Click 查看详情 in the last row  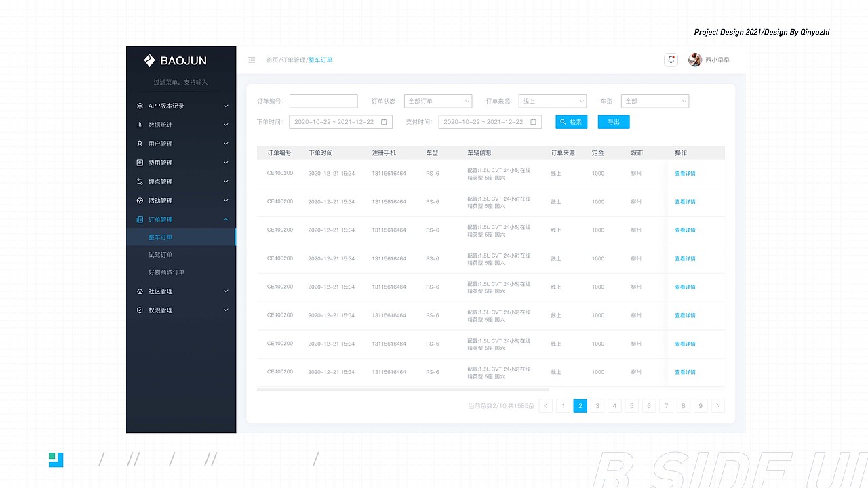click(x=685, y=373)
